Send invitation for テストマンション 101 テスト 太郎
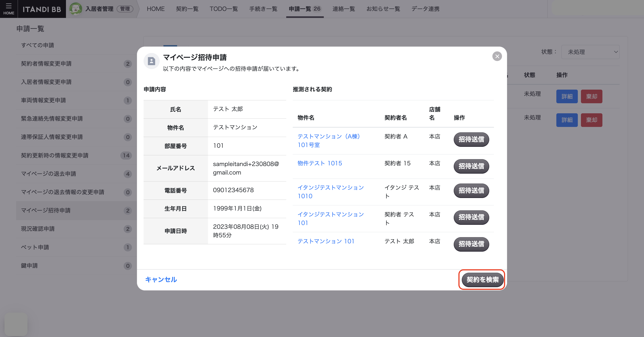 click(x=471, y=244)
